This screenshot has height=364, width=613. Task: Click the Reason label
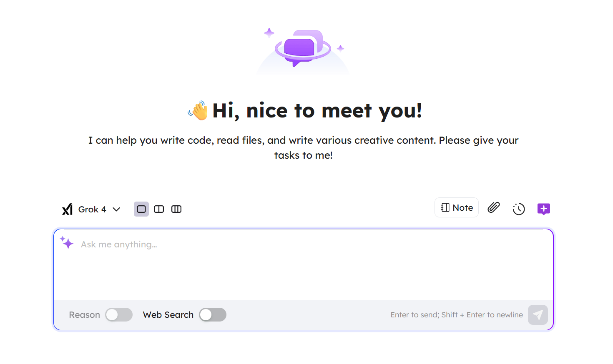[x=85, y=315]
